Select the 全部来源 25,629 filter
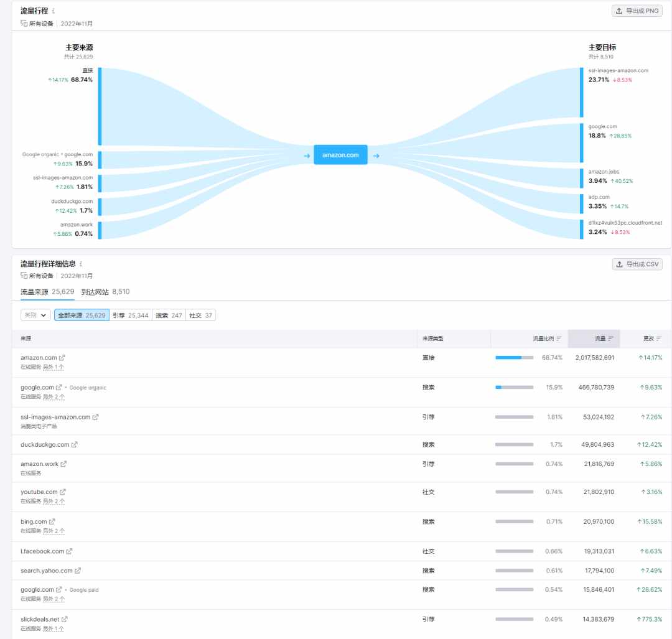672x639 pixels. click(x=82, y=315)
